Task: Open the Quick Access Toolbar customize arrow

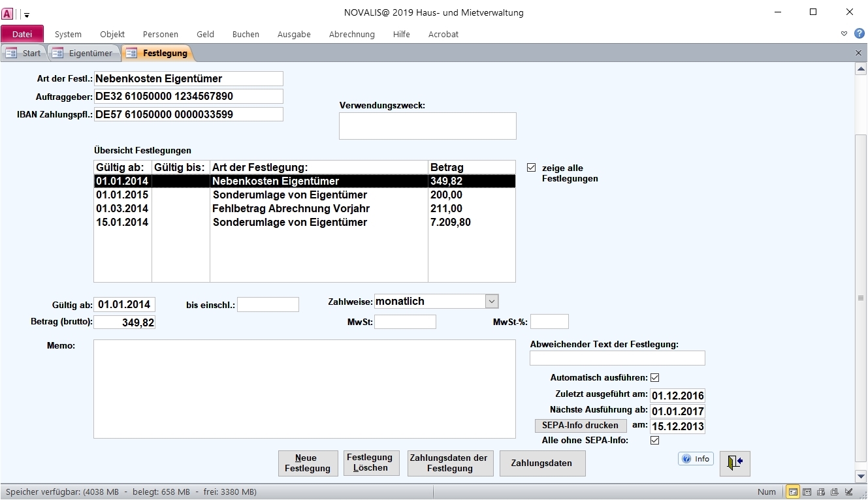Action: point(27,14)
